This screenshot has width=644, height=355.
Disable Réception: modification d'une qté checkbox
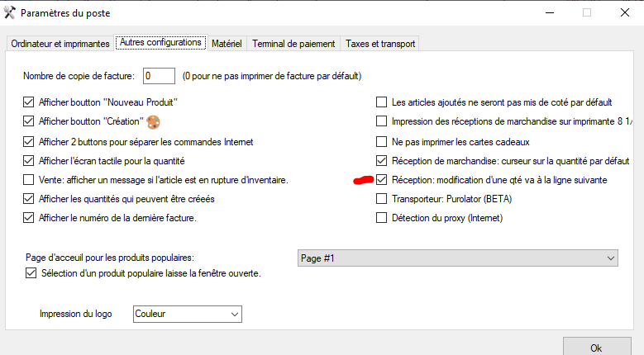pos(382,179)
